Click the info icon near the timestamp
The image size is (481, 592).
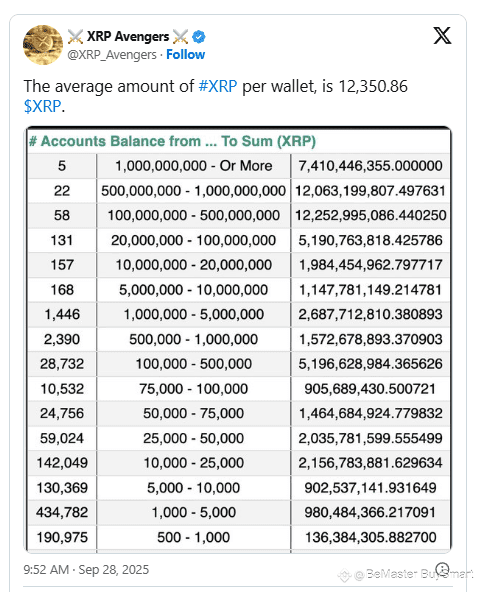[x=442, y=569]
